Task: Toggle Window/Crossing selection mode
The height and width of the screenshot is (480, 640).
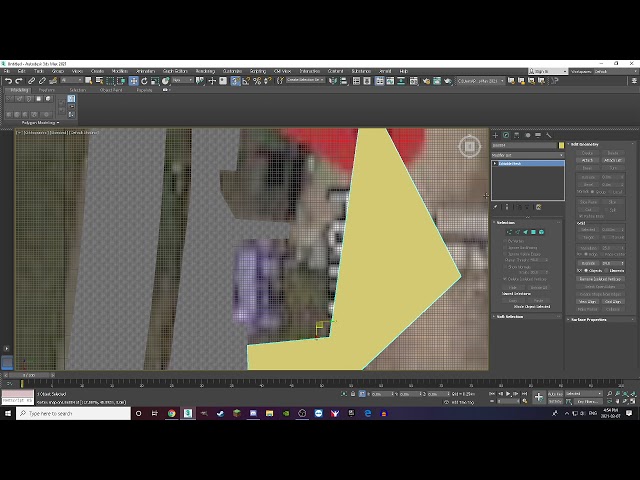Action: click(x=121, y=81)
